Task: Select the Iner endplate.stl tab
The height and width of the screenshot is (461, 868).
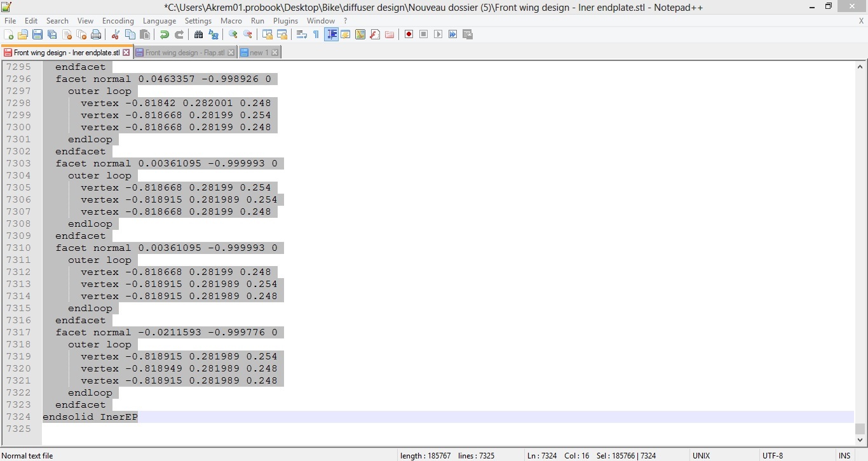Action: pyautogui.click(x=67, y=53)
